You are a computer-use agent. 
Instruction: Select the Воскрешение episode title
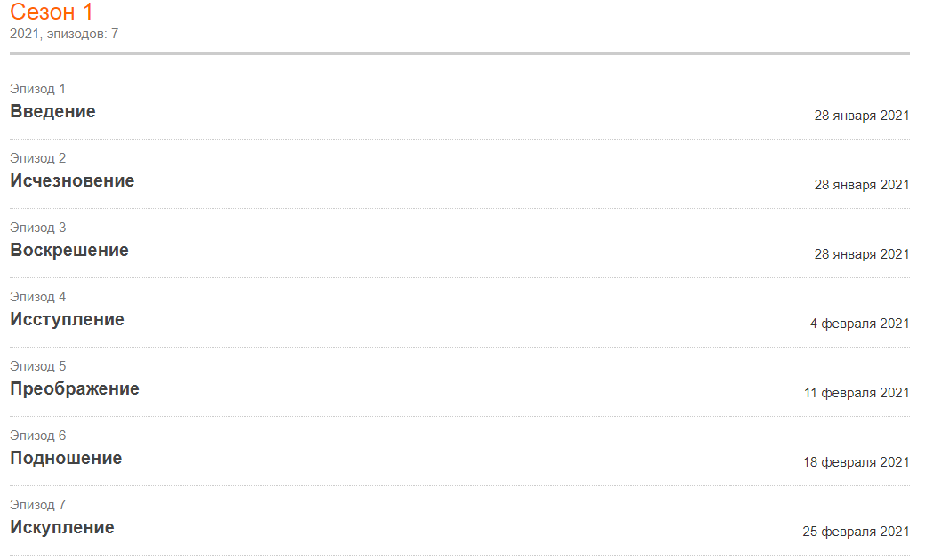69,251
